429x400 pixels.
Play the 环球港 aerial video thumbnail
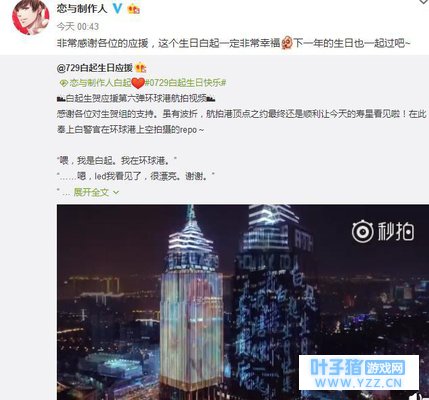pyautogui.click(x=243, y=302)
